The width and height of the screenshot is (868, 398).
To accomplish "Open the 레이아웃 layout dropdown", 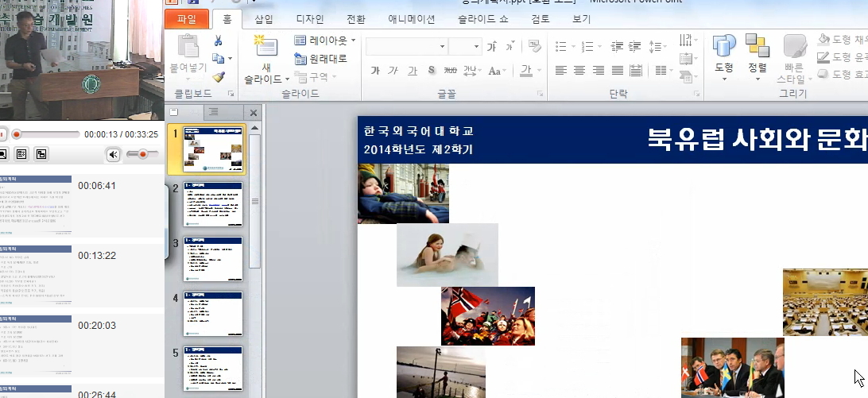I will point(324,41).
